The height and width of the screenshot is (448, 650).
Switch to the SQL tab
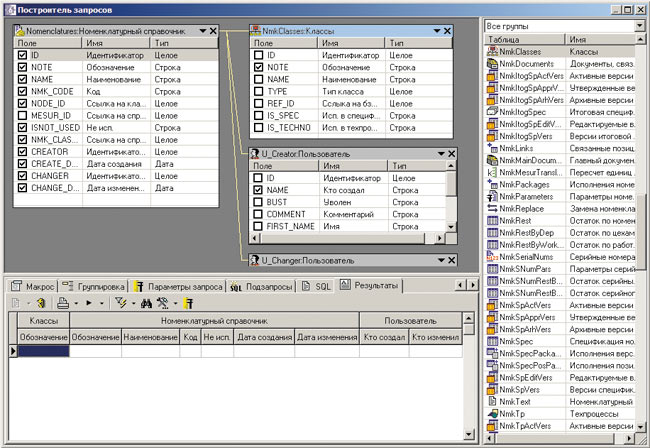[317, 286]
